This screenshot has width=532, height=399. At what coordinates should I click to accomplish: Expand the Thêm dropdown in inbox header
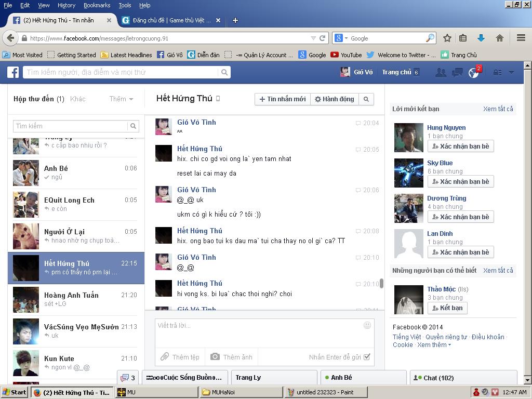[x=121, y=99]
